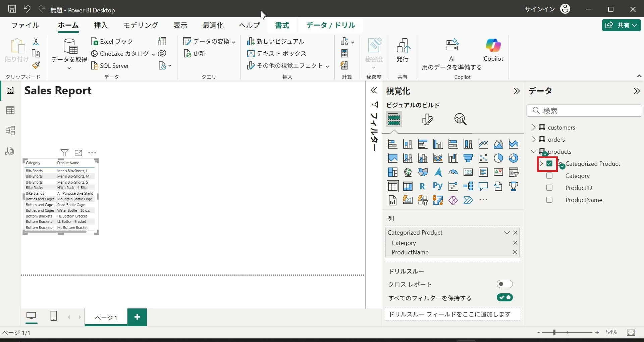Switch to the データ / ドリル tab

(x=330, y=25)
